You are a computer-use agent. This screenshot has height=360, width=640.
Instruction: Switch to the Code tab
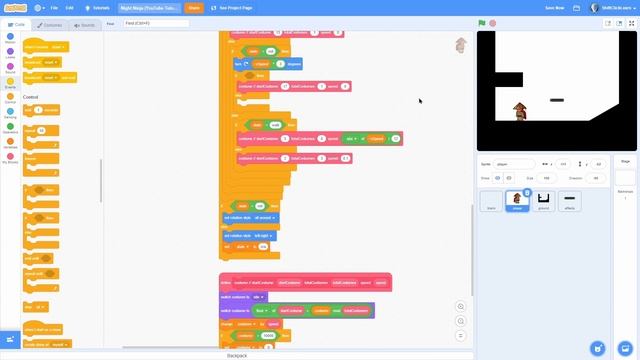coord(16,25)
